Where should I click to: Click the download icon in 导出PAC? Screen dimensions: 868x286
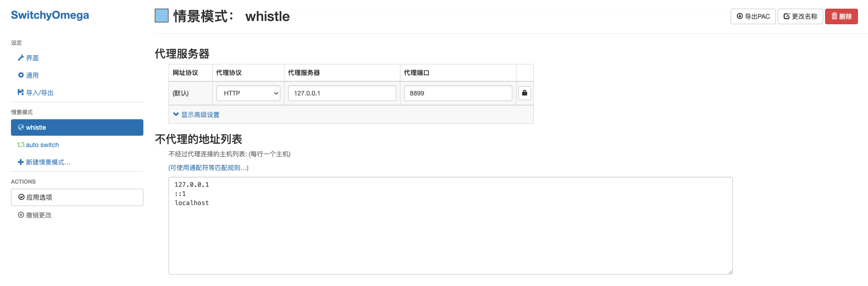740,16
